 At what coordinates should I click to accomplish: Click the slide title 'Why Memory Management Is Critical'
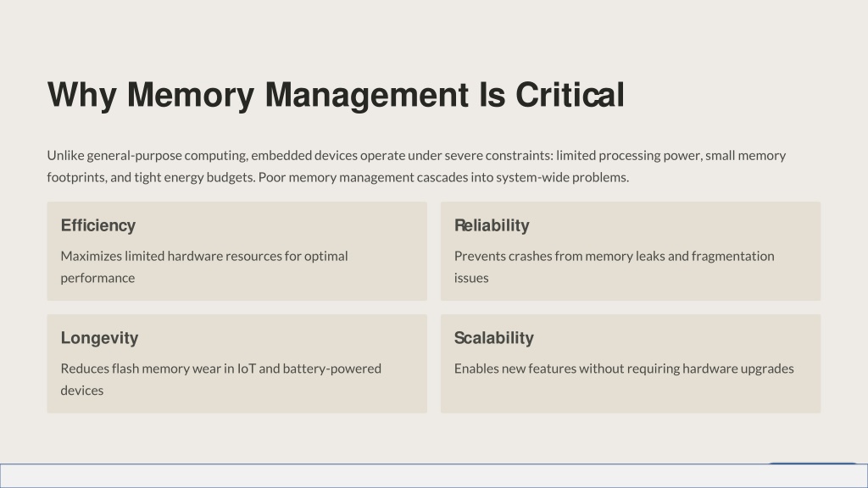coord(336,95)
